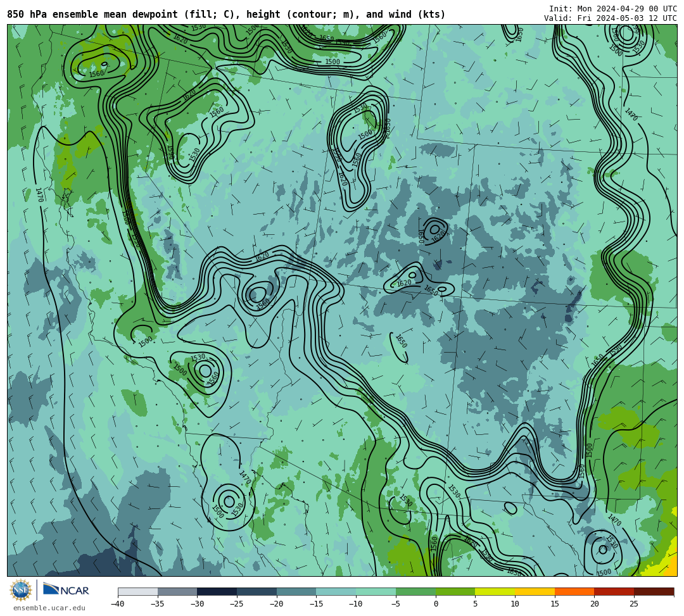Click the '−25' colorbar tick label
The height and width of the screenshot is (616, 684).
236,604
